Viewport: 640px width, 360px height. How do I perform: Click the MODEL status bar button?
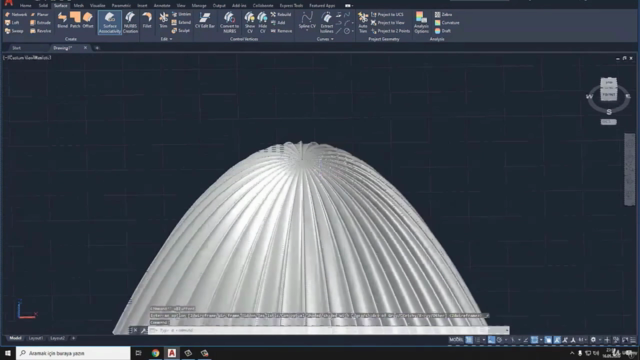pyautogui.click(x=456, y=340)
